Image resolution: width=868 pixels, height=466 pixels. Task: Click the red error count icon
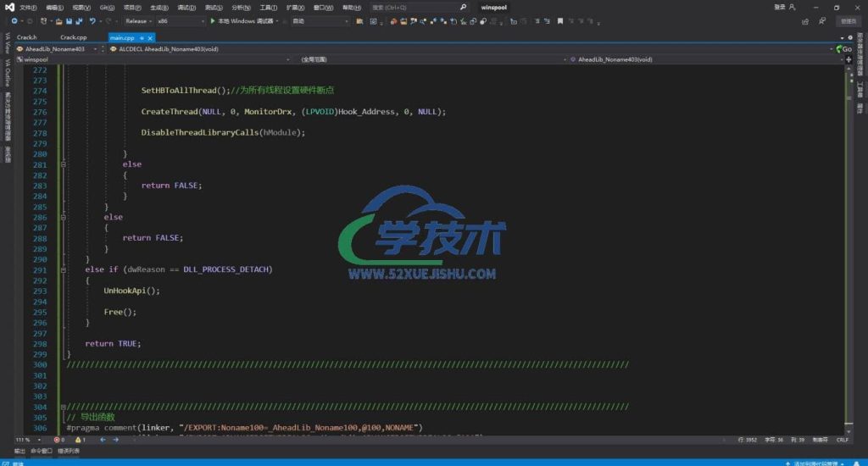click(58, 440)
